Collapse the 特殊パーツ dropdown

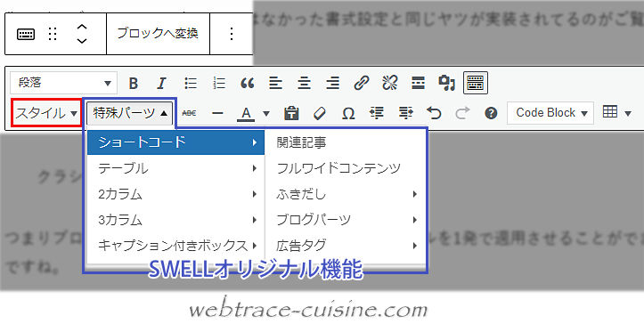(x=130, y=113)
